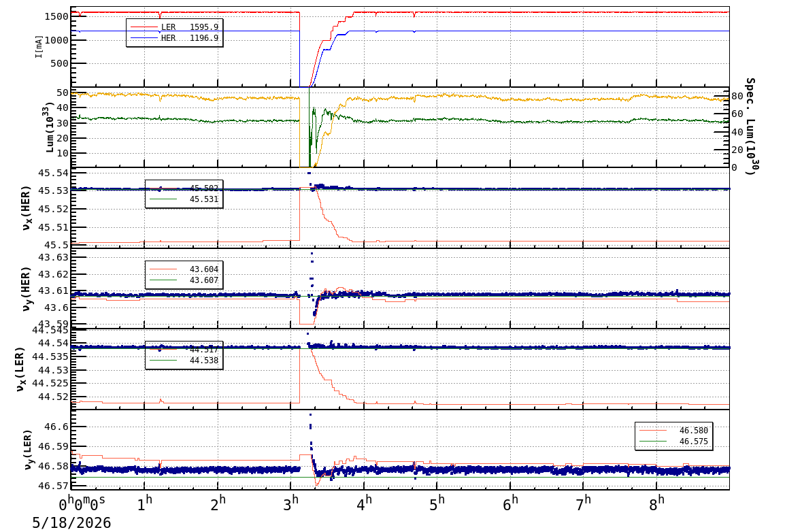
Task: Click the 46.6 axis tick
Action: tap(56, 427)
